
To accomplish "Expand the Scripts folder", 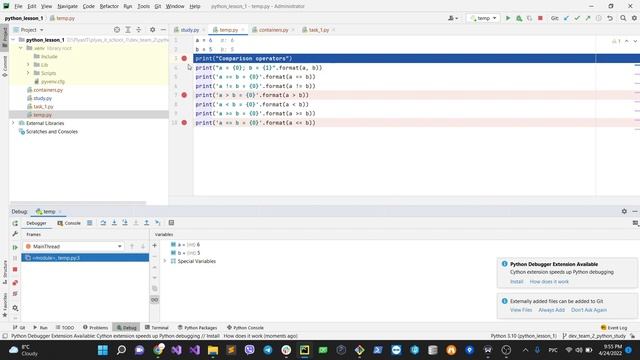I will pos(28,73).
